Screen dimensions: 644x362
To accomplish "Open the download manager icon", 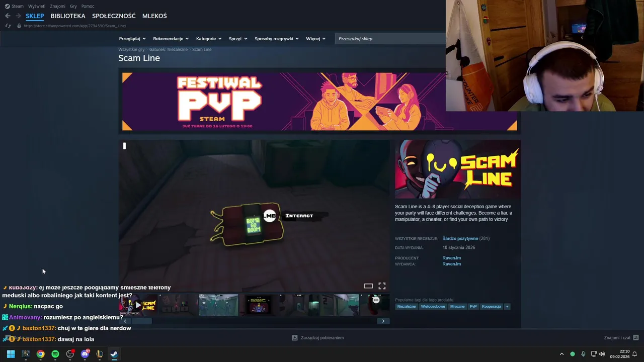I will 295,338.
